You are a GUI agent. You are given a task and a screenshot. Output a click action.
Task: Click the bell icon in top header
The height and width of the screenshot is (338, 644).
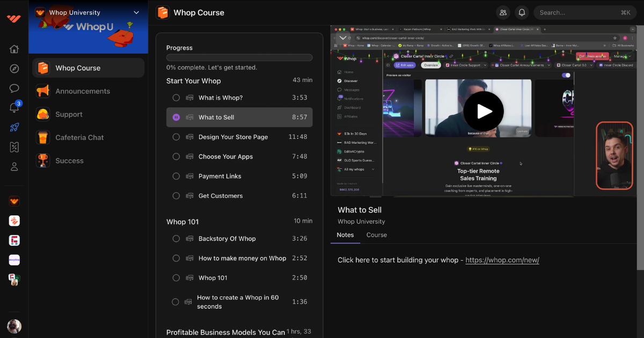(521, 12)
